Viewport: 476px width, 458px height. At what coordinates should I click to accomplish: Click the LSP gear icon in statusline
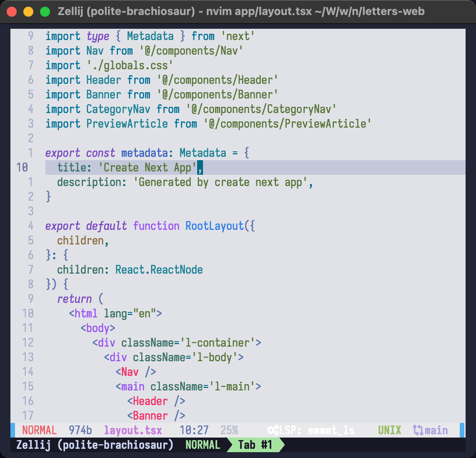(x=273, y=430)
